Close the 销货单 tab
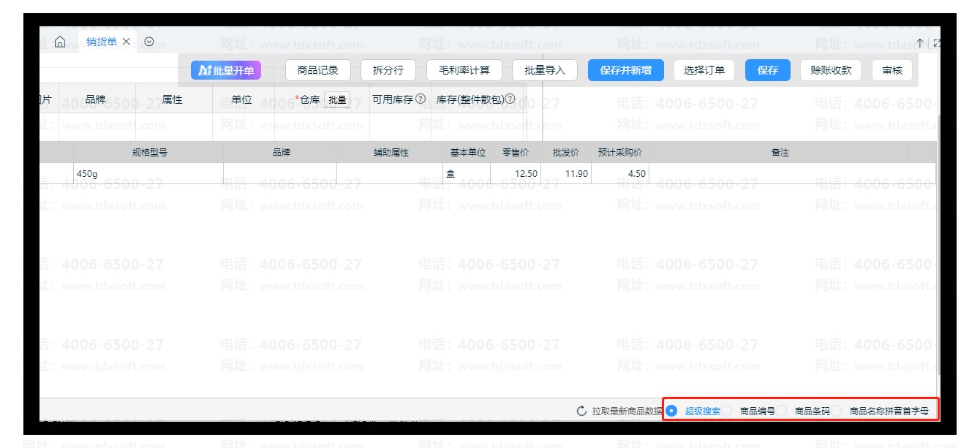Screen dimensions: 980x448 pos(127,42)
